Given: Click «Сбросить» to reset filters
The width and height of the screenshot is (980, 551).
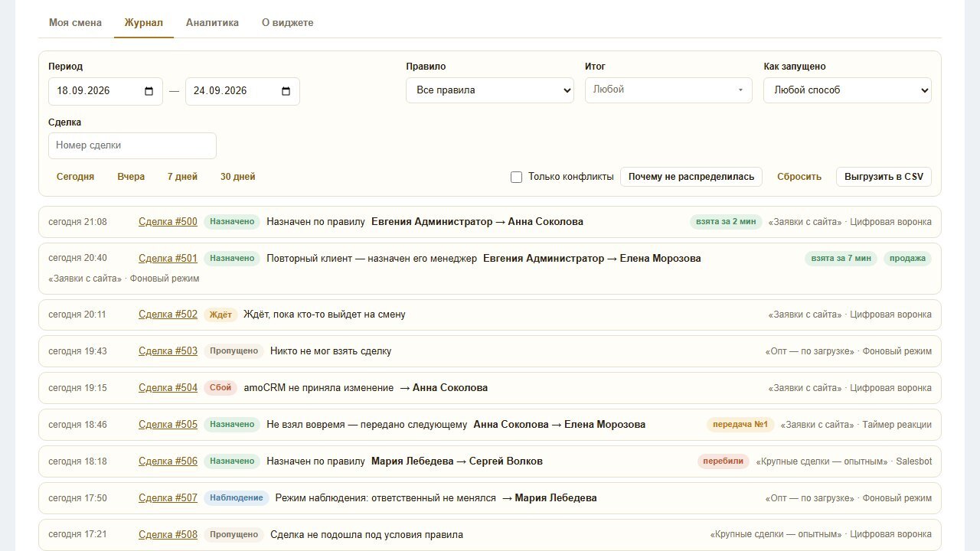Looking at the screenshot, I should pyautogui.click(x=799, y=177).
